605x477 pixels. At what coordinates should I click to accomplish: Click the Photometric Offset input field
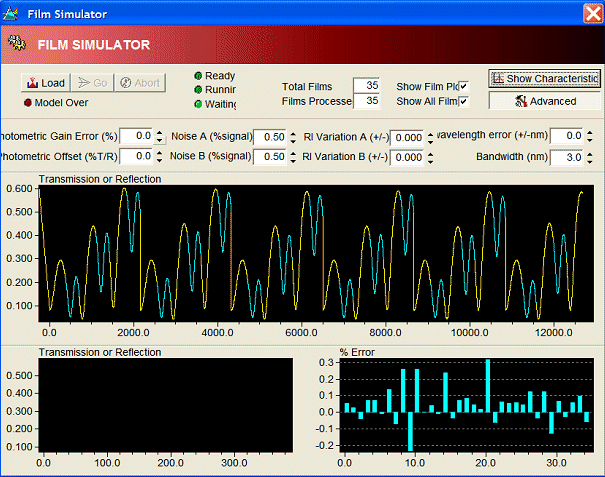click(136, 156)
